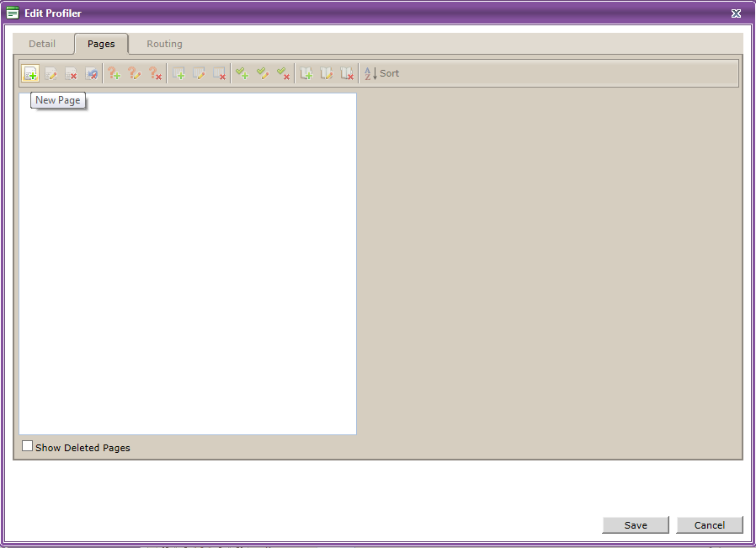The width and height of the screenshot is (756, 548).
Task: Switch to the Detail tab
Action: click(x=42, y=44)
